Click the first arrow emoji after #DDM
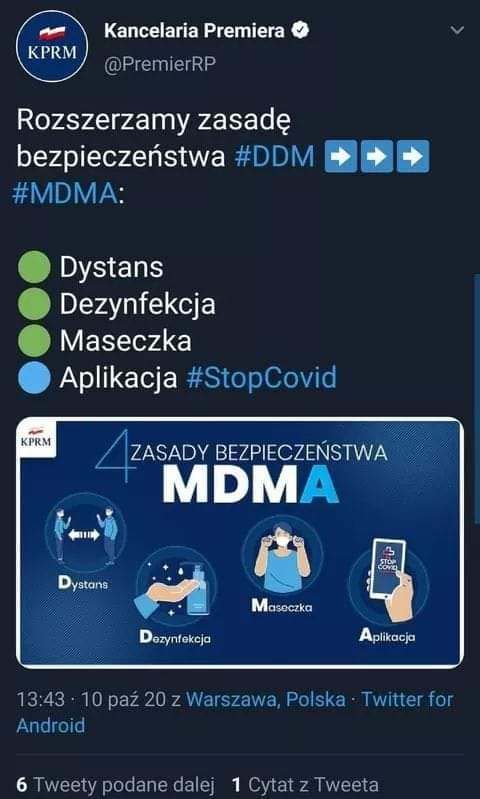This screenshot has height=799, width=480. tap(340, 156)
